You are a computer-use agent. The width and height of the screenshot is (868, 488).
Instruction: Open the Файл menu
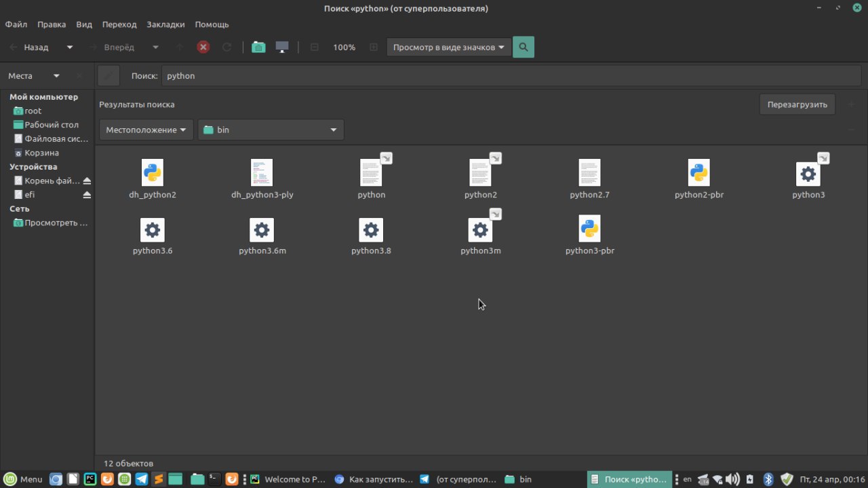16,24
